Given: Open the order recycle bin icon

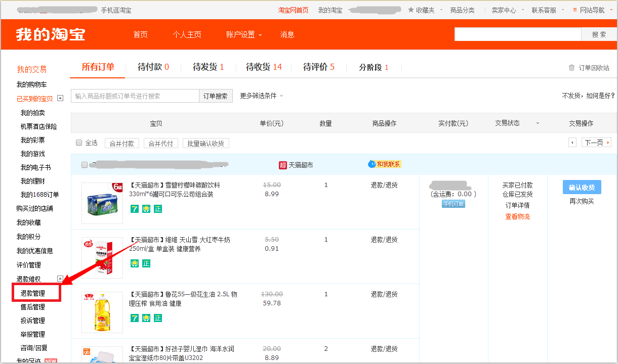Looking at the screenshot, I should pyautogui.click(x=571, y=68).
